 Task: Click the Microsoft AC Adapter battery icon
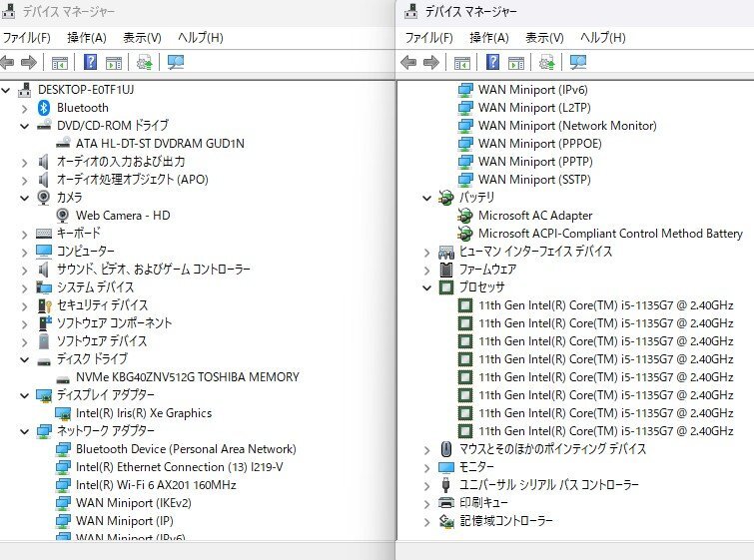[465, 216]
